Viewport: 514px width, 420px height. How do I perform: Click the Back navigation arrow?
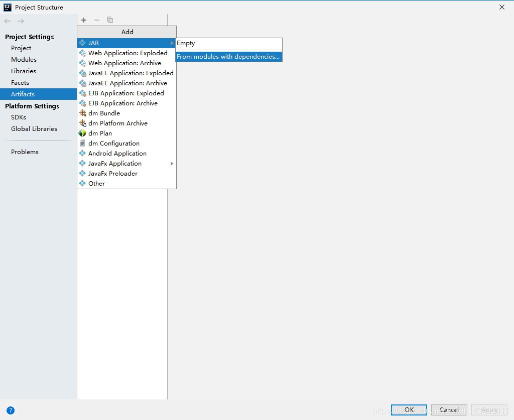point(8,21)
